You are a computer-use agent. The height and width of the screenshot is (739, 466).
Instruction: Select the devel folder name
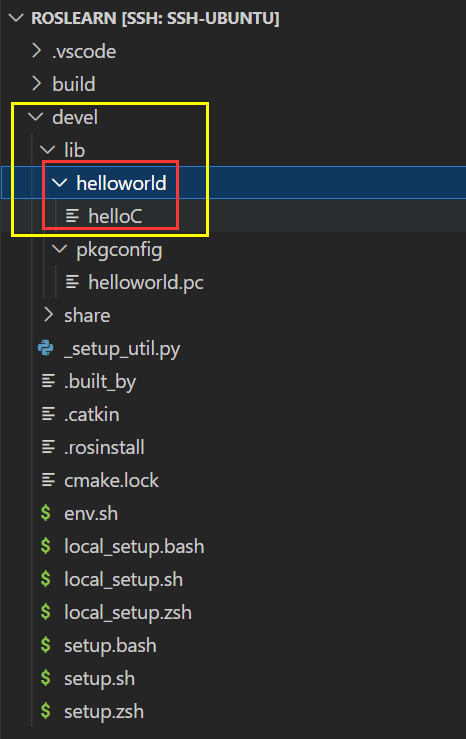tap(75, 117)
